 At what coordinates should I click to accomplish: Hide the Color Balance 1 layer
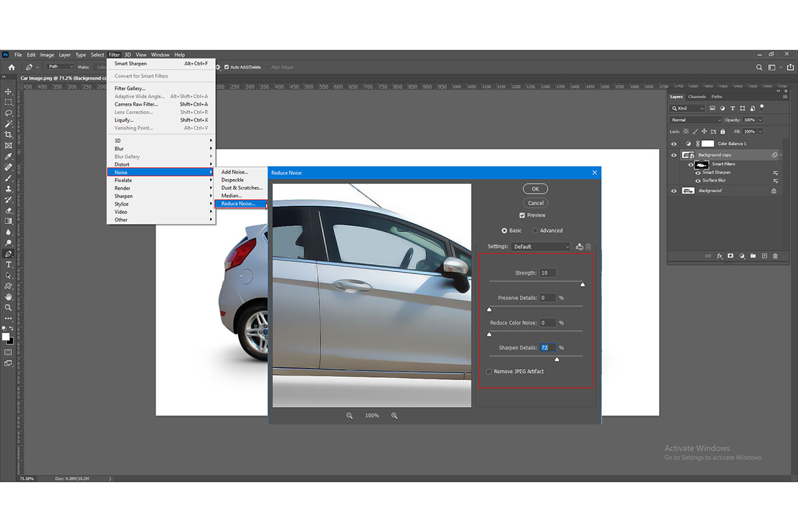tap(674, 144)
